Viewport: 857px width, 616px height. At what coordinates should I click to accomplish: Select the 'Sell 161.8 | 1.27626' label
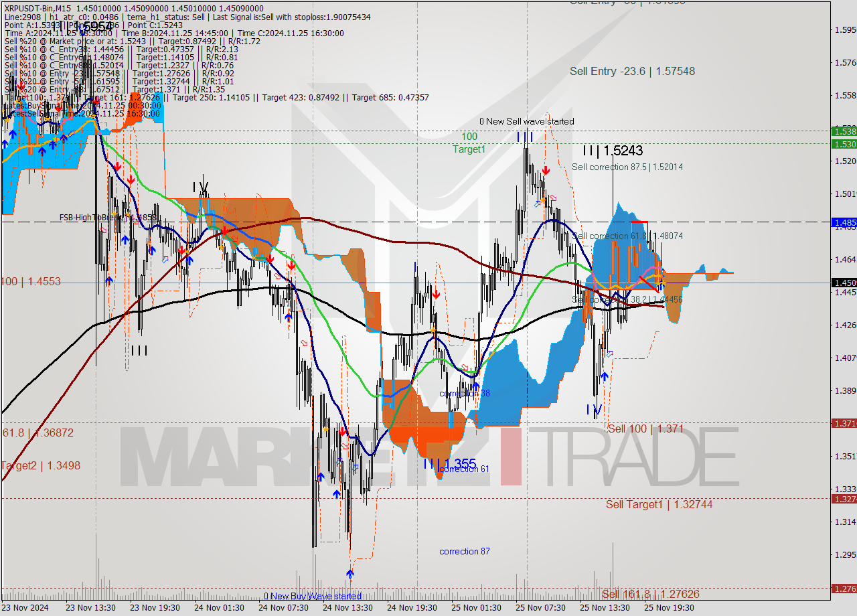click(x=650, y=594)
